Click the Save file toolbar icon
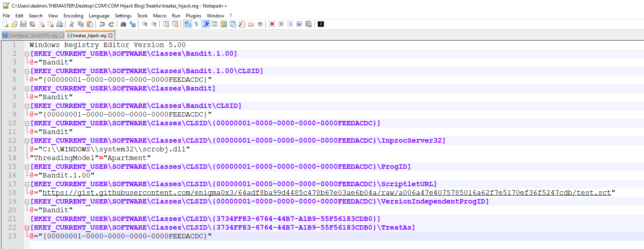The width and height of the screenshot is (644, 249). [23, 24]
